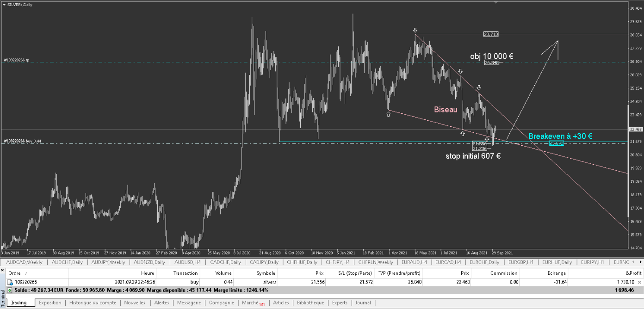Sort by the Symbole column header
Screen dimensions: 644x309
256,273
